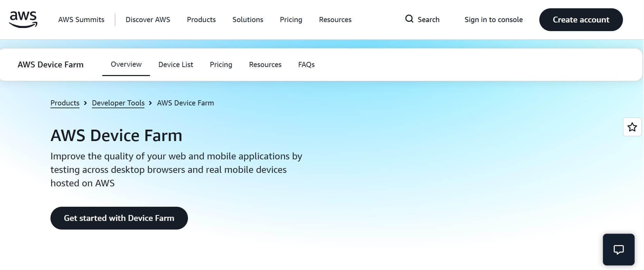Open AWS Summits link
This screenshot has height=270, width=644.
[x=81, y=20]
